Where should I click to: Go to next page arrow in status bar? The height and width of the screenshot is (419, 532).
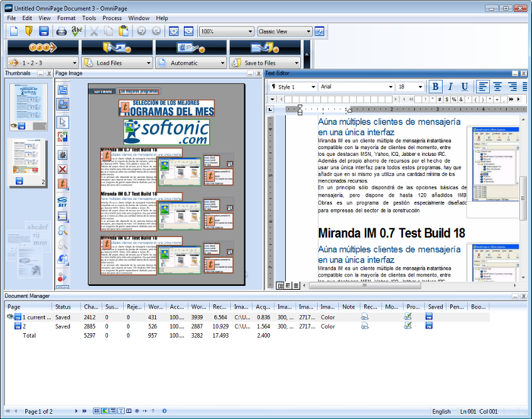click(76, 411)
